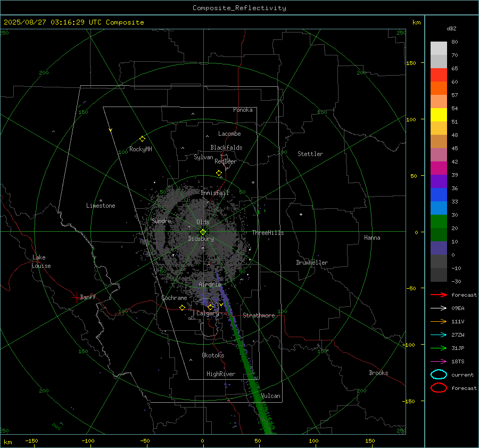Select the Strathmore label
The image size is (479, 448).
tap(259, 315)
